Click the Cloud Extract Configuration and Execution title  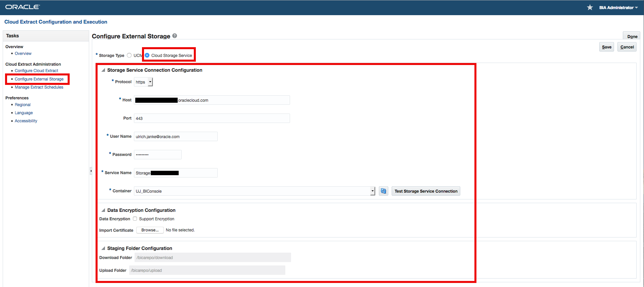point(56,22)
